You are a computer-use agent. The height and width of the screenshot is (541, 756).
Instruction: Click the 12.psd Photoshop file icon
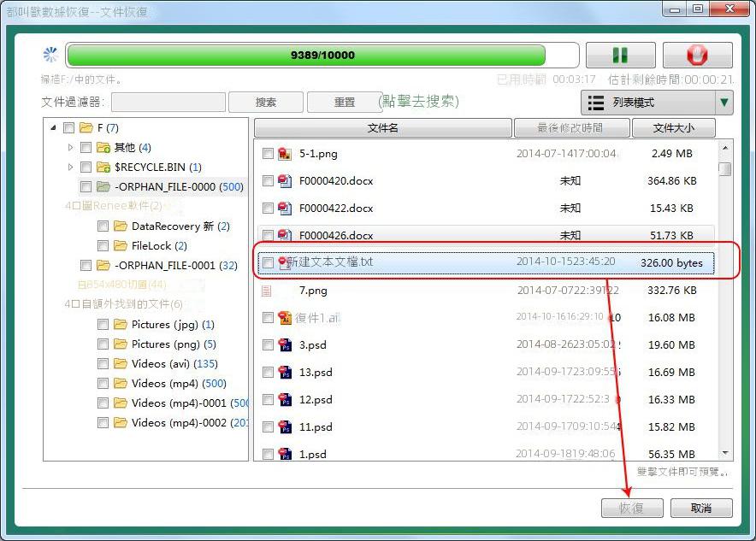285,400
